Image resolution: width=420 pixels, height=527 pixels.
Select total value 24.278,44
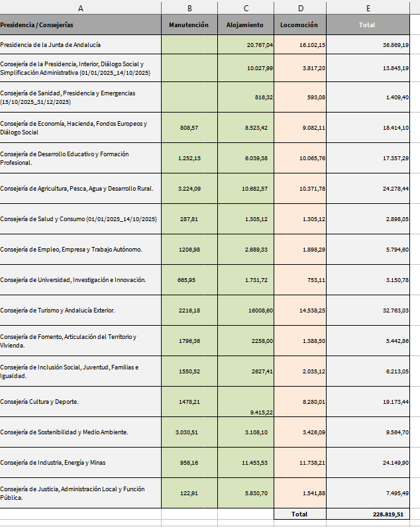pos(368,189)
